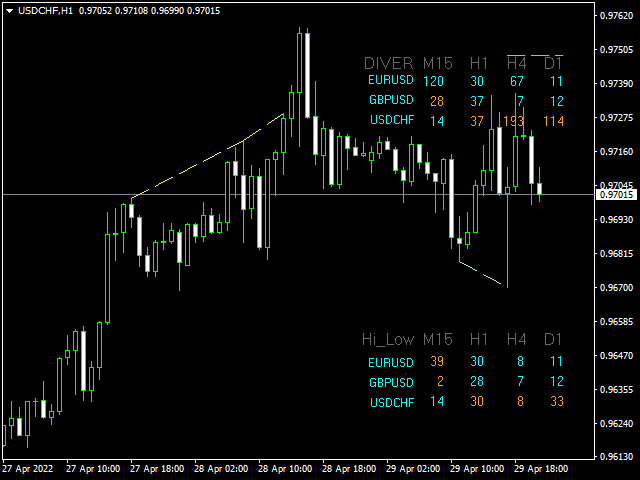Viewport: 640px width, 480px height.
Task: Click the 0.97505 price scale label
Action: [617, 49]
